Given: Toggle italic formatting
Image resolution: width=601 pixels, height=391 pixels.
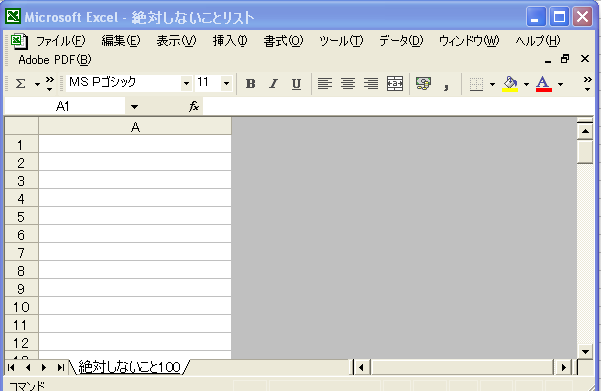Looking at the screenshot, I should point(273,84).
